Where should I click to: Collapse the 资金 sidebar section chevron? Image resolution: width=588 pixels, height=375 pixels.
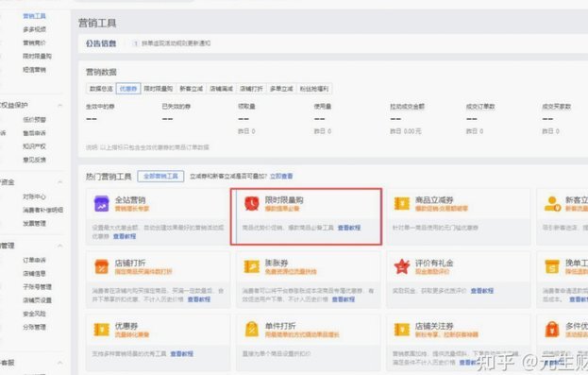(60, 182)
